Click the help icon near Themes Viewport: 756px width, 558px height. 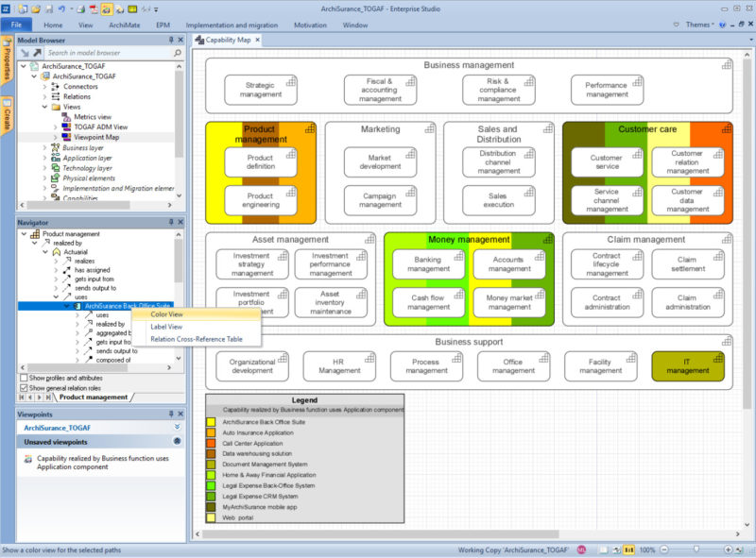(722, 25)
